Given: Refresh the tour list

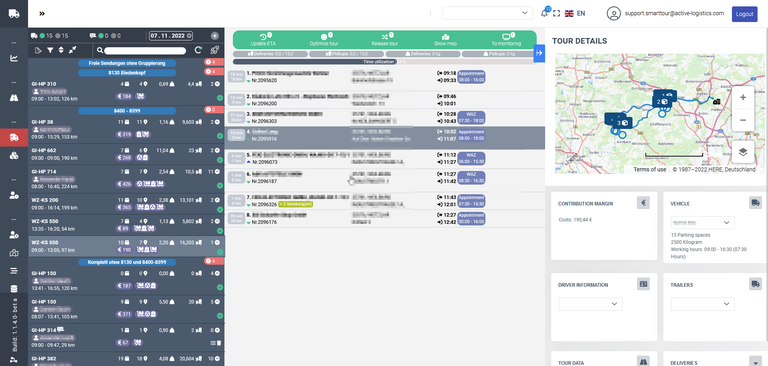Looking at the screenshot, I should (198, 50).
